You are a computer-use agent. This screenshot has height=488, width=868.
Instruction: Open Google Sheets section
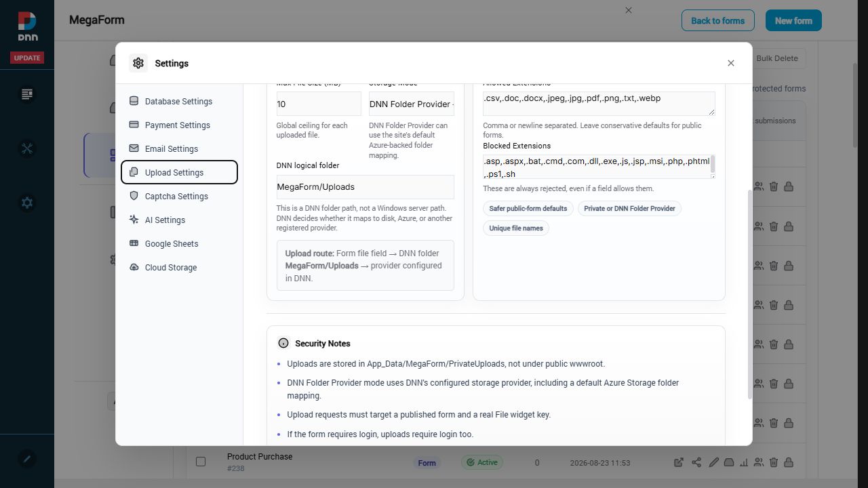click(x=179, y=243)
